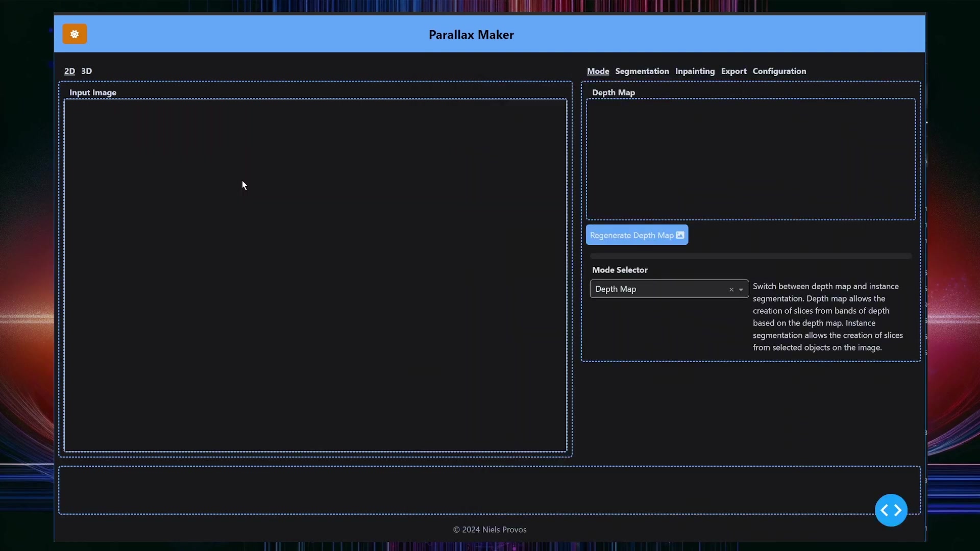The image size is (980, 551).
Task: Open the Configuration tab
Action: coord(779,71)
